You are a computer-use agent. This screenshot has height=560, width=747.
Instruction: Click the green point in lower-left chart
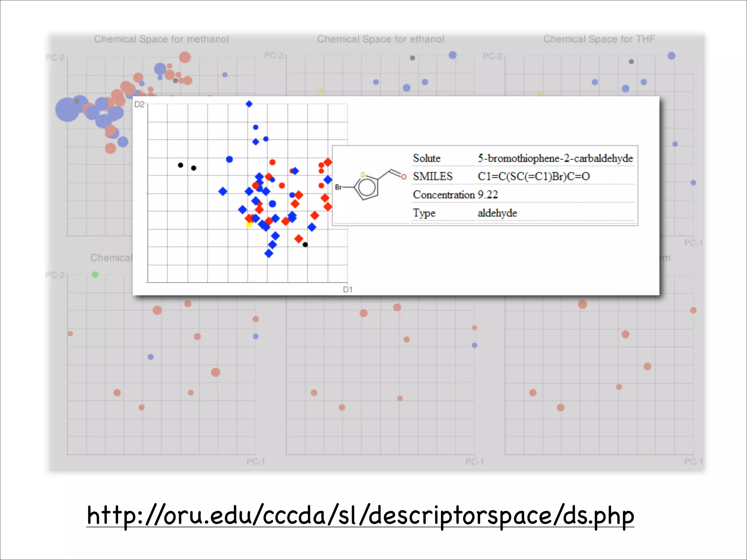pyautogui.click(x=95, y=275)
